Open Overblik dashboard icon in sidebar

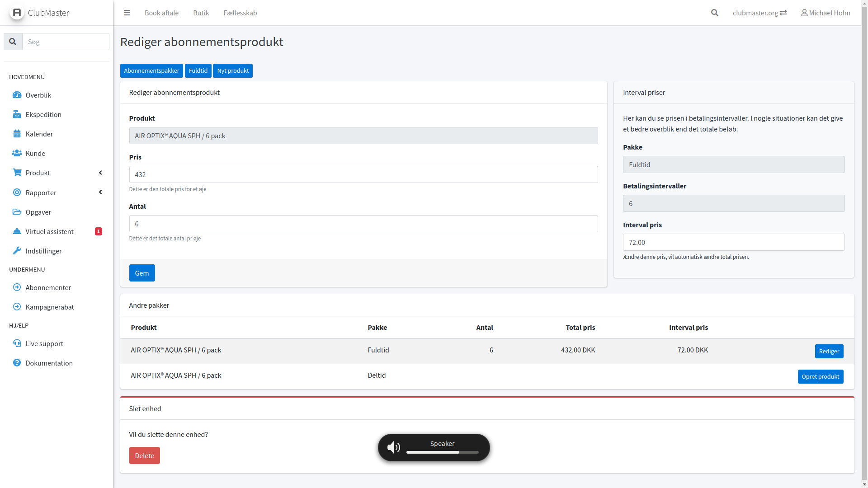[x=17, y=95]
